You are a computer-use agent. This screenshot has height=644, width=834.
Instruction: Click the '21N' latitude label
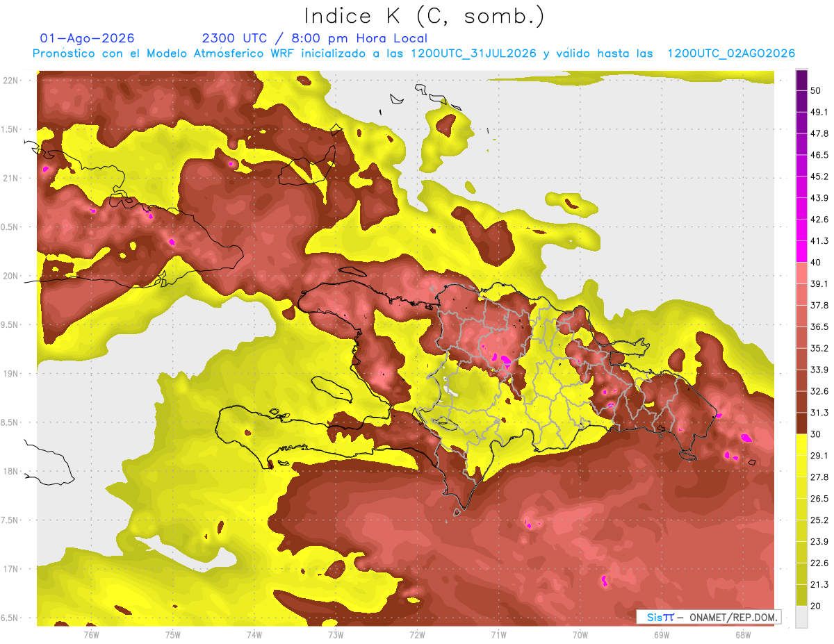(10, 178)
